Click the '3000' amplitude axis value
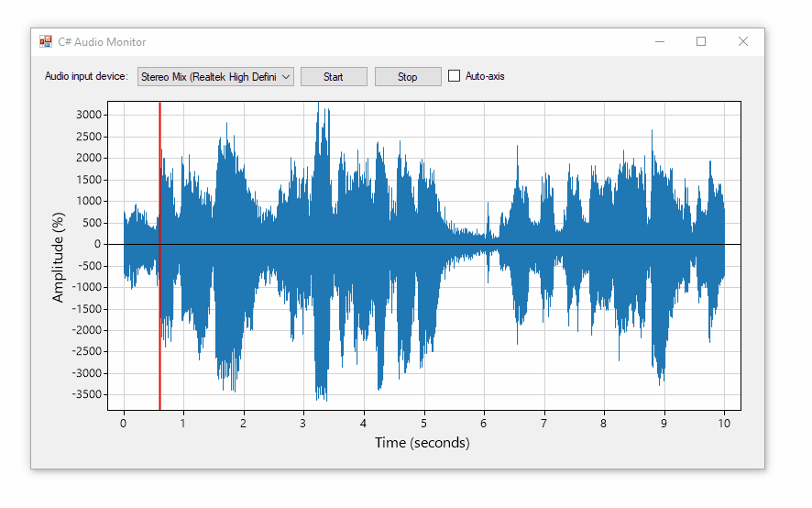Viewport: 812px width, 508px height. coord(89,115)
